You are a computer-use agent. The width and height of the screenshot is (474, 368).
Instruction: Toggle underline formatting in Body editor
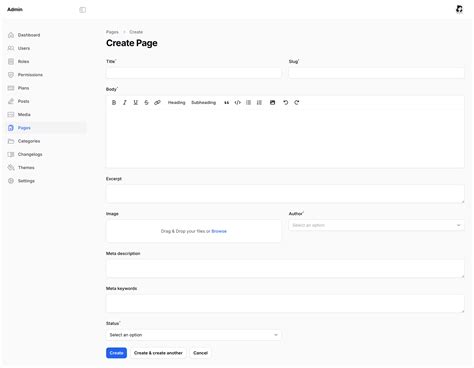click(x=136, y=103)
